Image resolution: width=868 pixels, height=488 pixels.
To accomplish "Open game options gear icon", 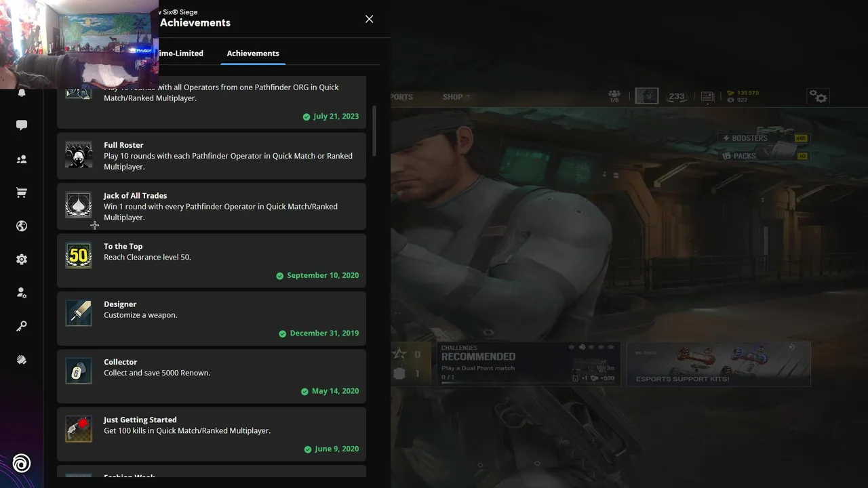I will point(818,97).
